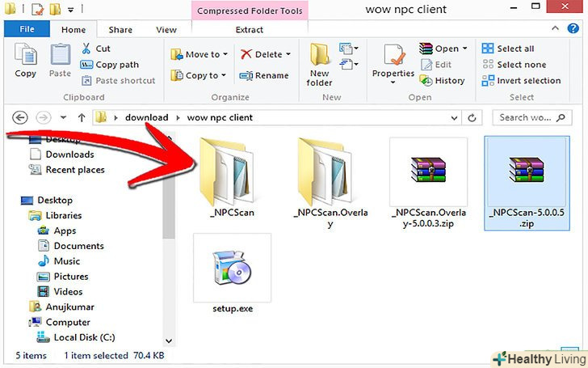588x368 pixels.
Task: Open the Documents library
Action: coord(70,246)
